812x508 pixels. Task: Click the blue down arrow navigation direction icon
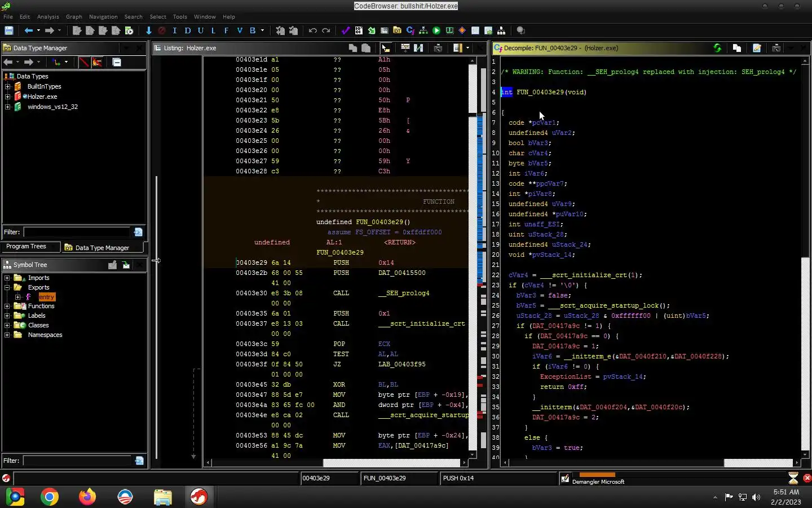tap(148, 30)
